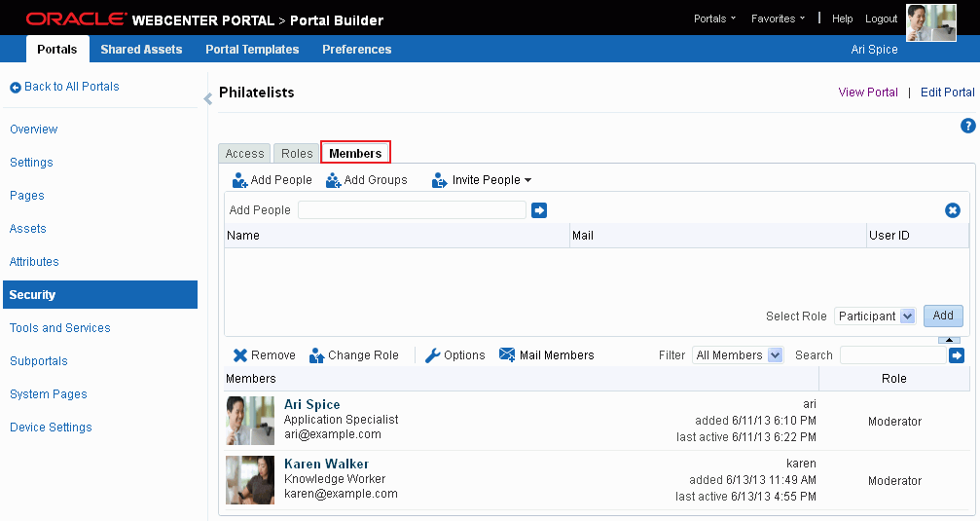Collapse the left navigation pane arrow
The image size is (980, 521).
(x=208, y=98)
